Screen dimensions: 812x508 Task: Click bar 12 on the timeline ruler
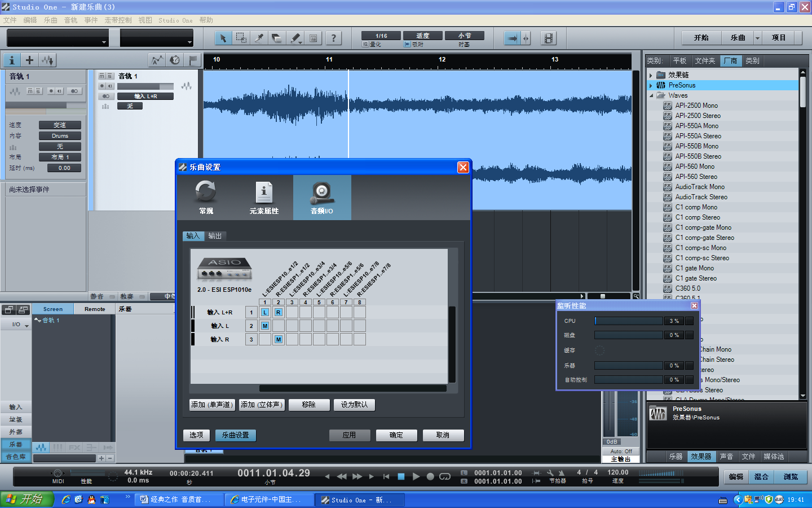(442, 59)
